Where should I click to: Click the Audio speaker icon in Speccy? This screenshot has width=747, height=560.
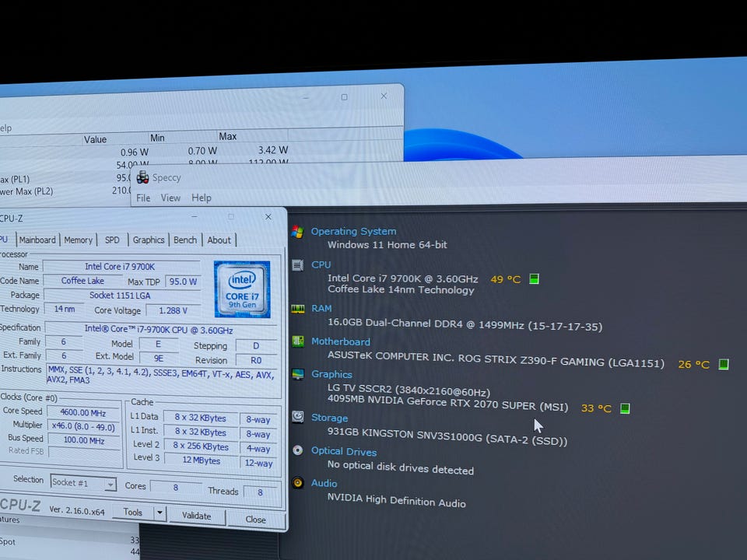[x=298, y=482]
